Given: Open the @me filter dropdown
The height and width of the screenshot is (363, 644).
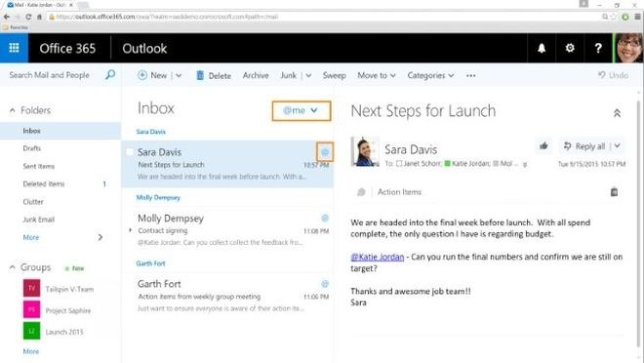Looking at the screenshot, I should pyautogui.click(x=302, y=110).
